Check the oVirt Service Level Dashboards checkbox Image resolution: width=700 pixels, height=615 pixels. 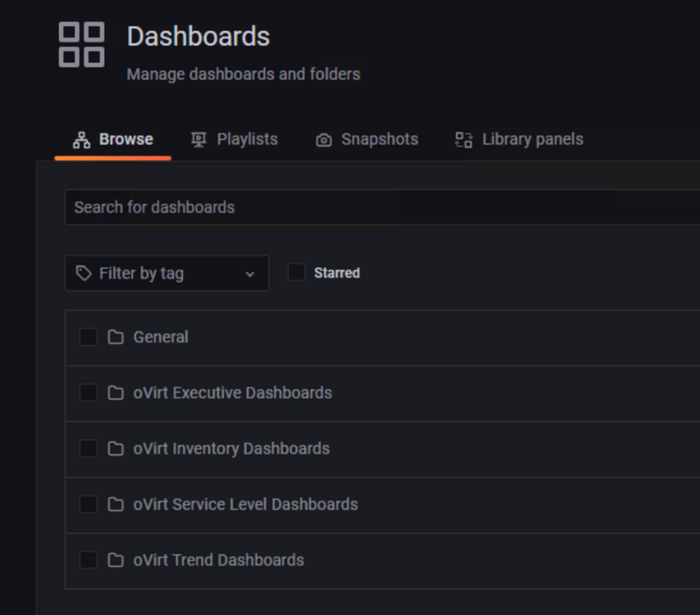pos(88,504)
